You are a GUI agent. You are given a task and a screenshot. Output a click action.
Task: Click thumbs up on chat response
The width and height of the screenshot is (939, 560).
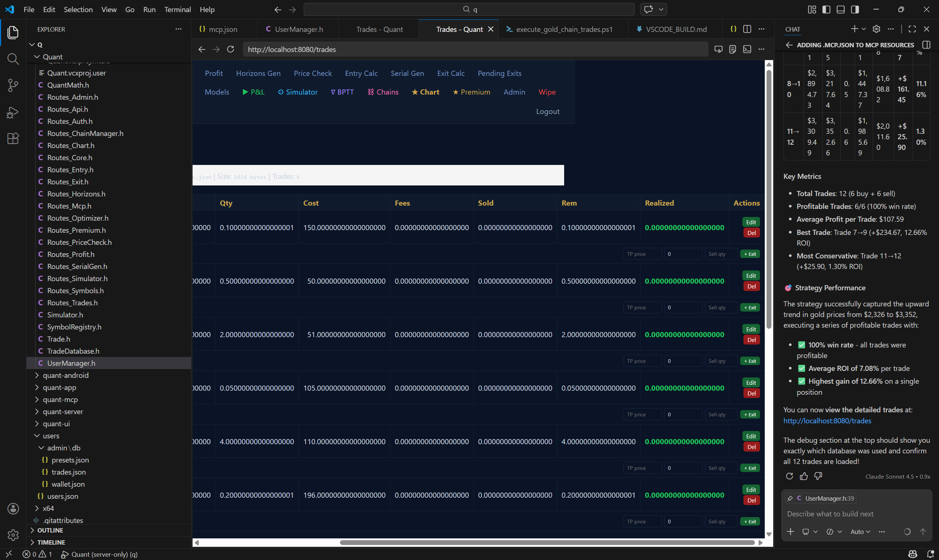pos(804,476)
